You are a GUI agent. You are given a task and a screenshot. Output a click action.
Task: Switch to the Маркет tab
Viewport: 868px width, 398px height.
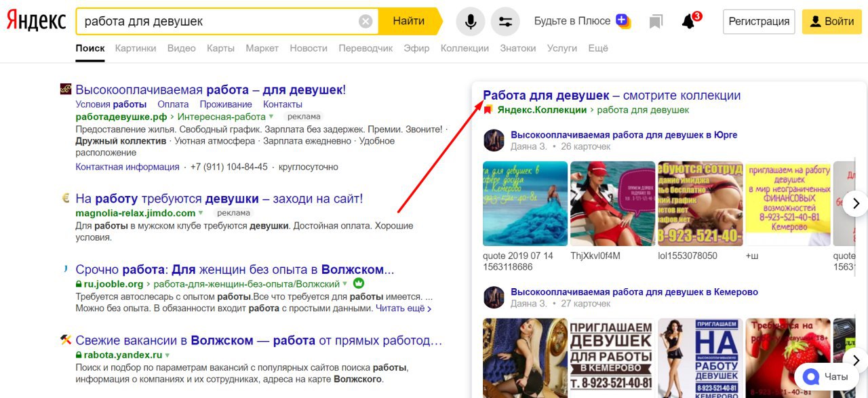262,48
